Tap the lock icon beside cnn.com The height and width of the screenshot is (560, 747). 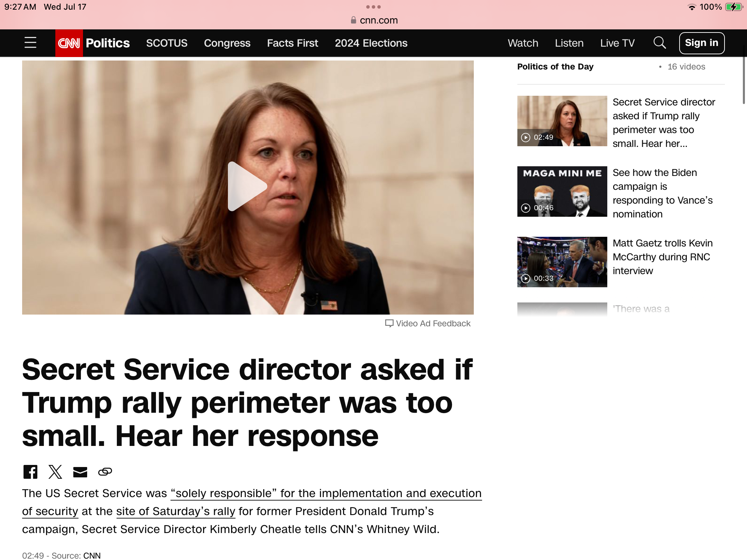click(353, 20)
